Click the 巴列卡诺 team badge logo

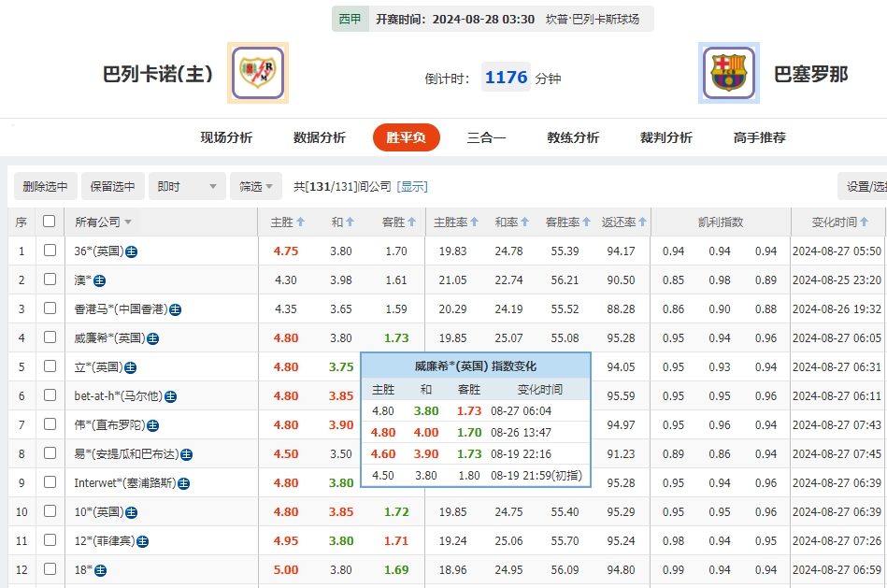pos(257,73)
